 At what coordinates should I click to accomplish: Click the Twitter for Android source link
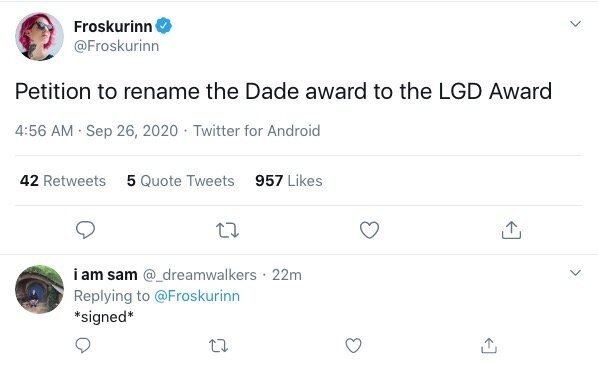pyautogui.click(x=257, y=131)
